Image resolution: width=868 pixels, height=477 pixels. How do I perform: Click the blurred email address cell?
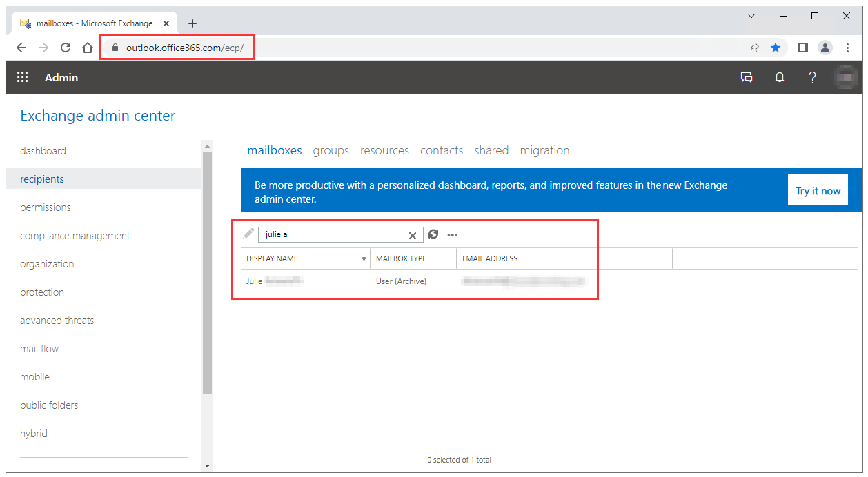click(x=524, y=281)
